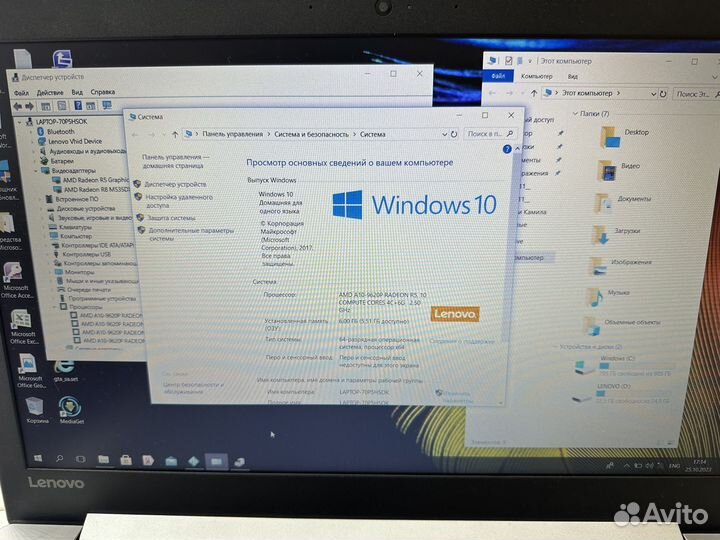Screen dimensions: 720x540
Task: Expand the Мониторы category
Action: coord(49,272)
